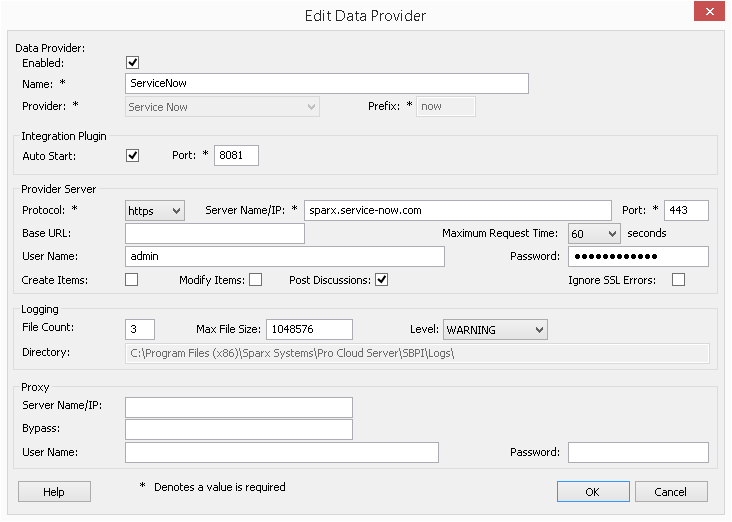Click the Server Name/IP field with sparx.service-now.com
Screen dimensions: 732x522
tap(457, 210)
